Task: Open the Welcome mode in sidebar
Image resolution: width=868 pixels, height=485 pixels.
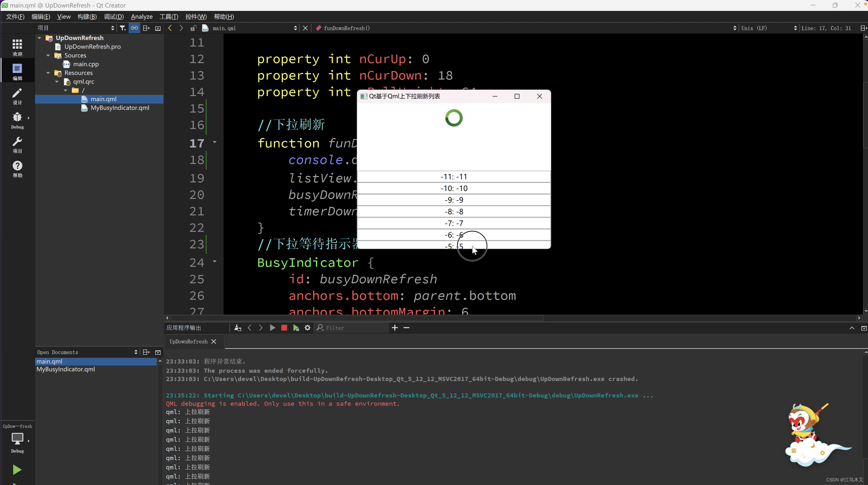Action: click(x=17, y=47)
